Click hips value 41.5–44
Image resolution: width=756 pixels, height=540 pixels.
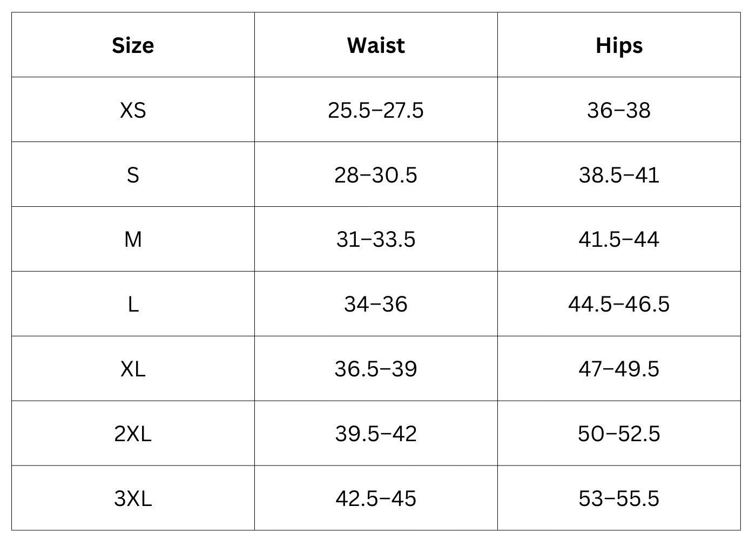619,239
